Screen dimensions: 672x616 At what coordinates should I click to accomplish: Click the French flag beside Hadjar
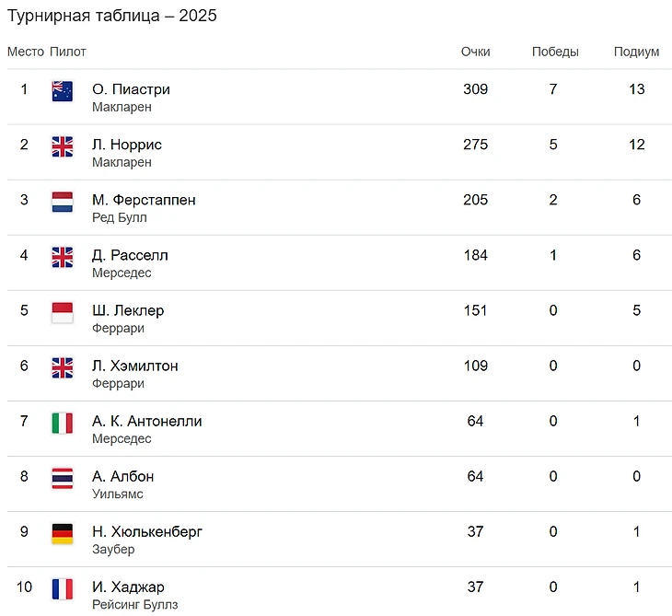pyautogui.click(x=63, y=588)
